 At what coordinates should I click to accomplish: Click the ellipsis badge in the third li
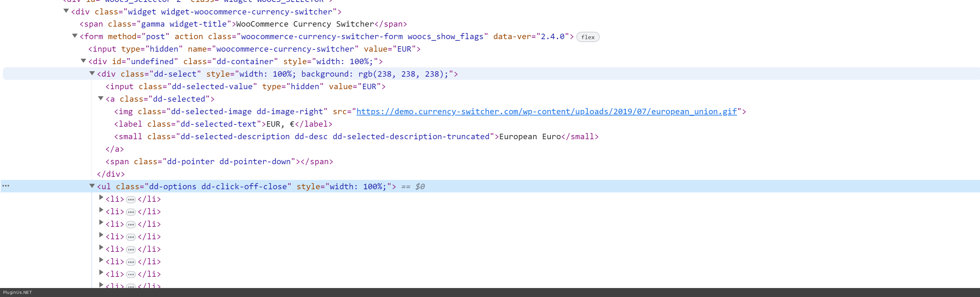[130, 225]
